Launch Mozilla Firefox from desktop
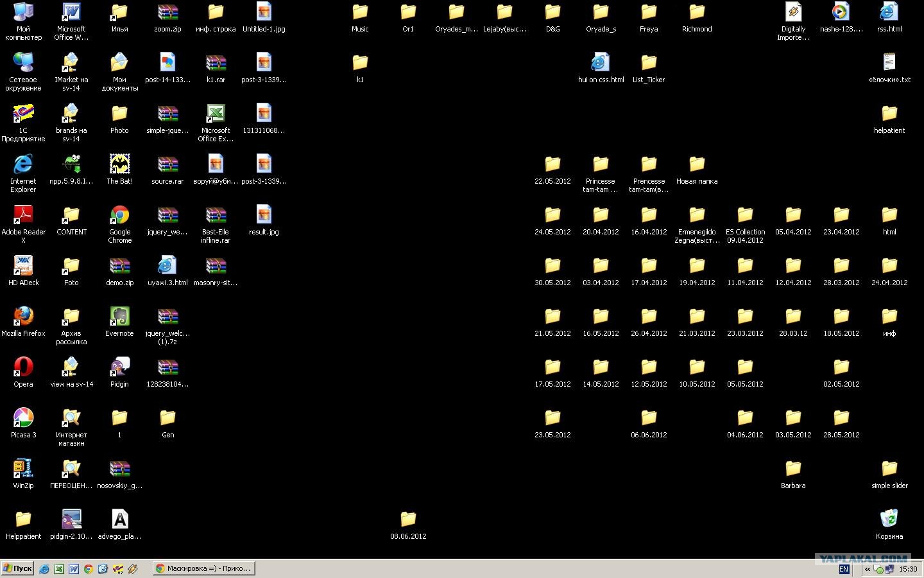 [x=23, y=321]
